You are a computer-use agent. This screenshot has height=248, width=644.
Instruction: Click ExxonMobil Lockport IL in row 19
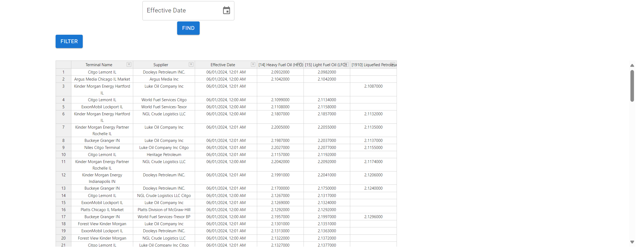(x=102, y=231)
